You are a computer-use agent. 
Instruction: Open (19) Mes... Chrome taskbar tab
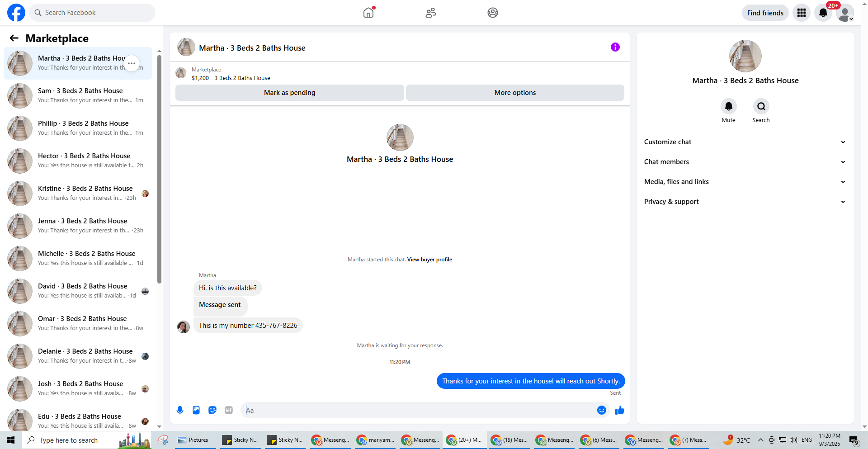coord(510,440)
